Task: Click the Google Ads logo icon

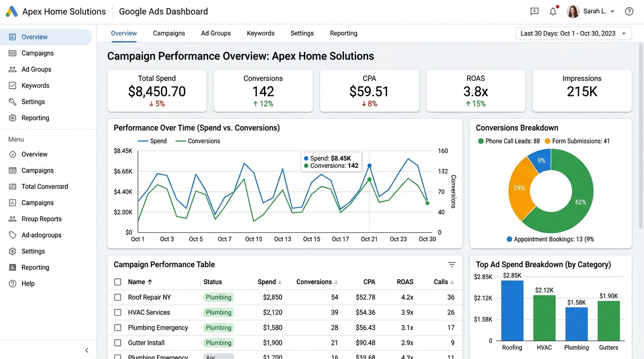Action: coord(12,12)
